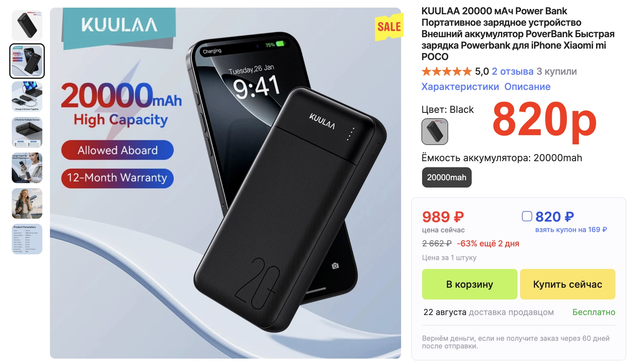View thumbnail of woman near airplane

click(27, 203)
